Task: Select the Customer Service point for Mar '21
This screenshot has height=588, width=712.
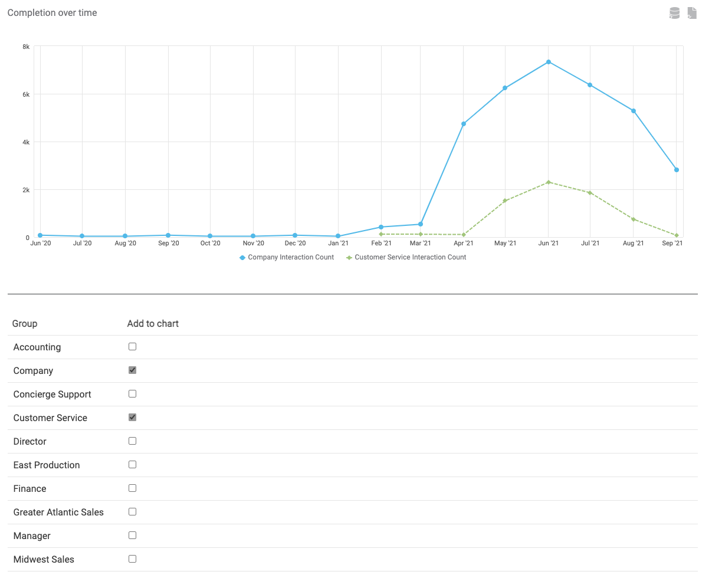Action: 421,234
